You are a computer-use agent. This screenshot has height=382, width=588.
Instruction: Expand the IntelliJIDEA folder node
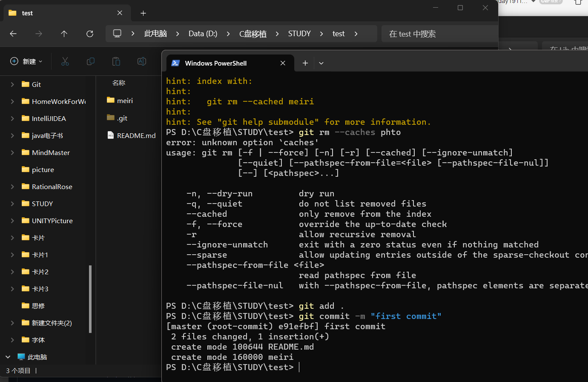(x=12, y=118)
